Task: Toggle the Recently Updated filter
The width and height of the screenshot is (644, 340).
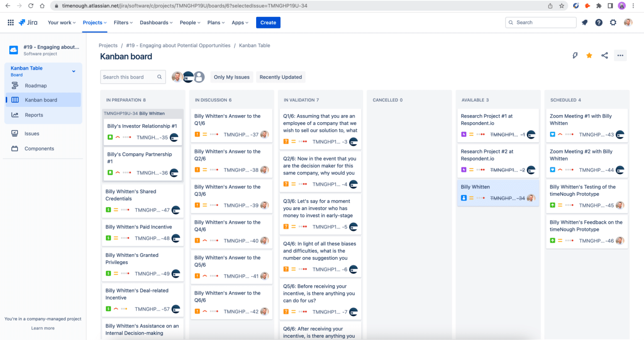Action: [x=280, y=77]
